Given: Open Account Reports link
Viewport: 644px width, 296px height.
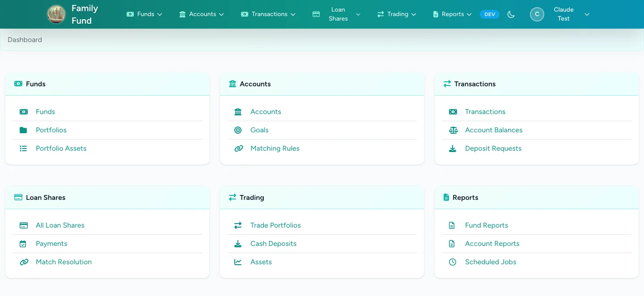Looking at the screenshot, I should (492, 244).
